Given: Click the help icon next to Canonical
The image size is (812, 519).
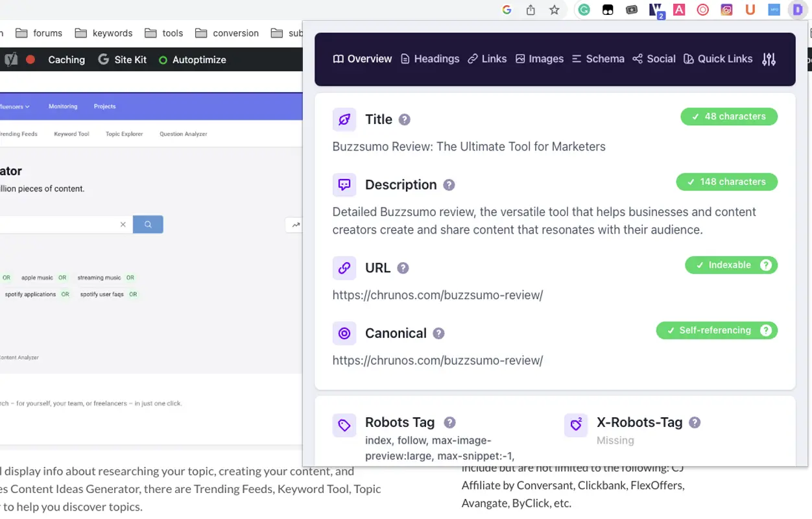Looking at the screenshot, I should (x=438, y=333).
